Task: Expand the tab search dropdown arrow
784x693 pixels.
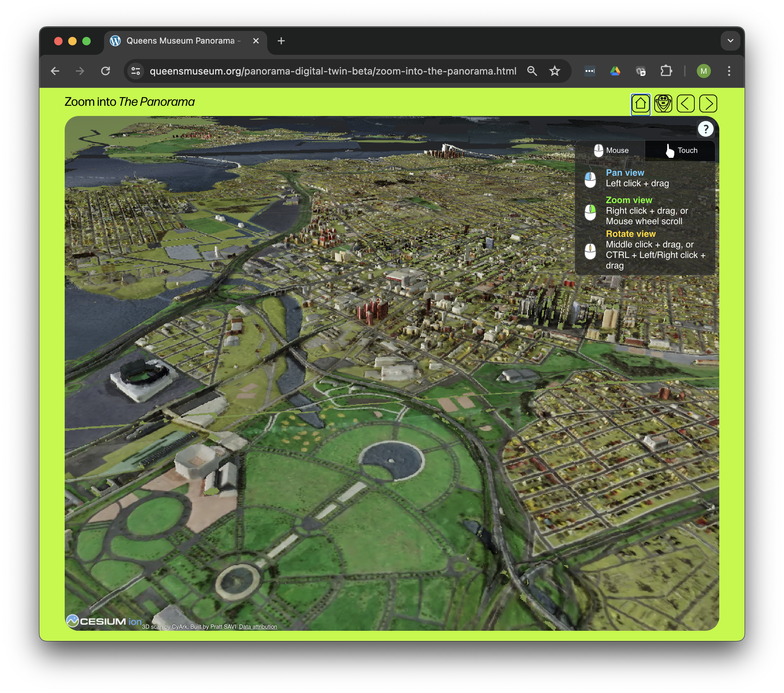Action: 730,41
